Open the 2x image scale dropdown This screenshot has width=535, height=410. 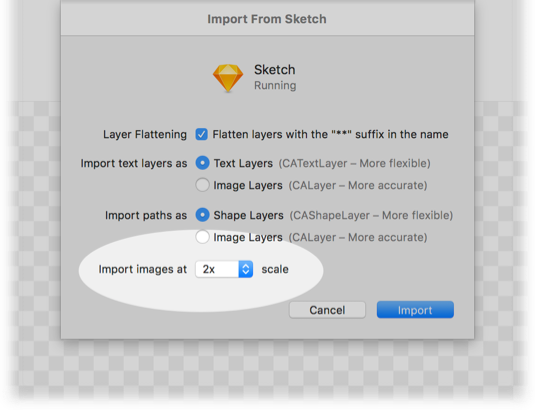point(224,269)
